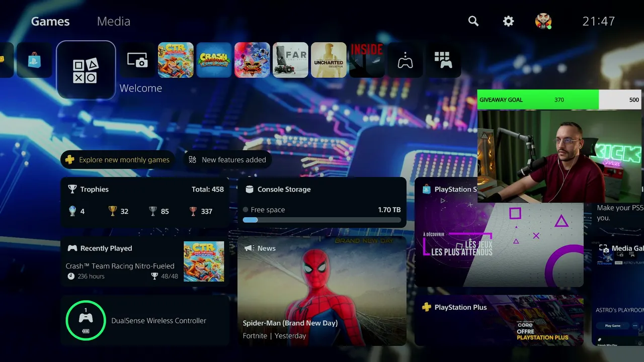Click the 236 hours playtime text
This screenshot has height=362, width=644.
click(91, 277)
